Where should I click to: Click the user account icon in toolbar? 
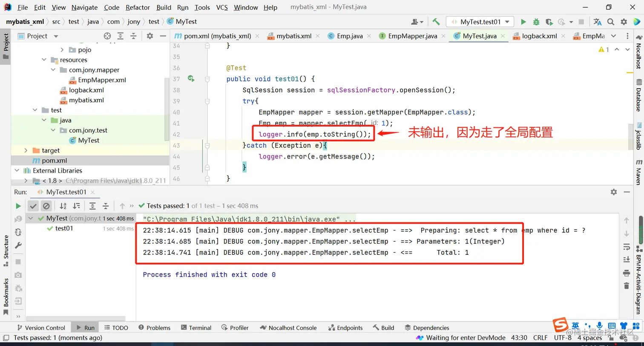click(x=417, y=22)
